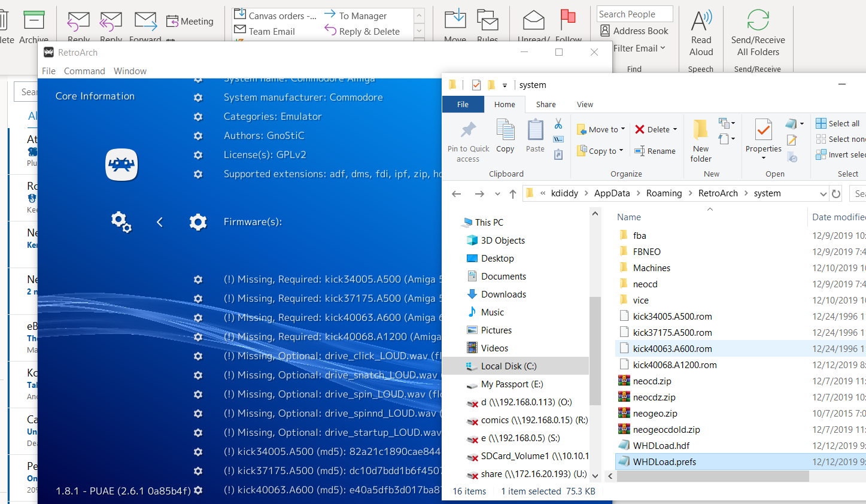Viewport: 866px width, 504px height.
Task: Switch to Explorer View tab
Action: [x=585, y=104]
